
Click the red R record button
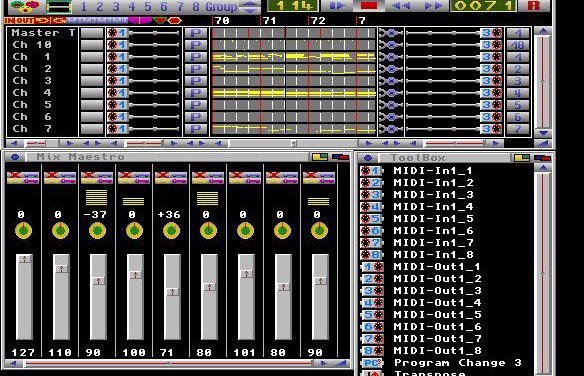tap(534, 6)
